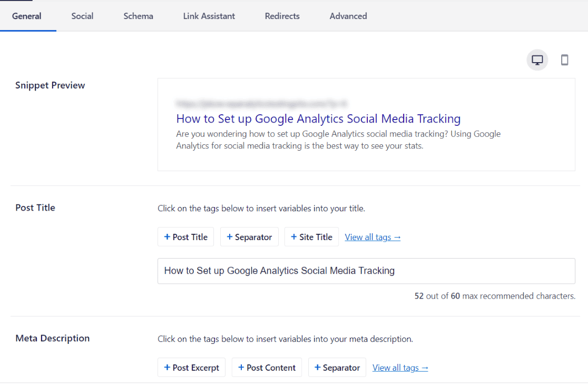Add a Separator to the meta description
Screen dimensions: 588x386
(337, 367)
